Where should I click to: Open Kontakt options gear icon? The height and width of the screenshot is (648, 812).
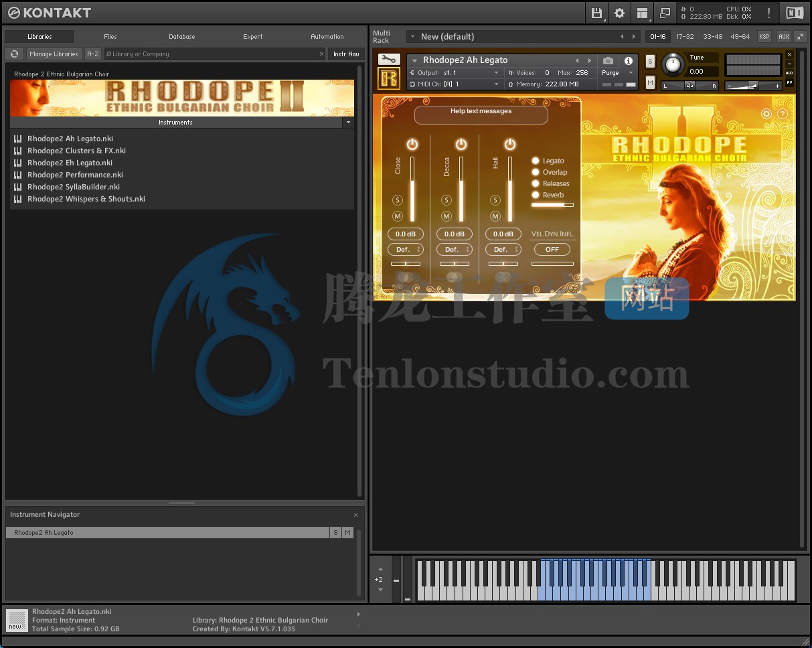[x=619, y=13]
